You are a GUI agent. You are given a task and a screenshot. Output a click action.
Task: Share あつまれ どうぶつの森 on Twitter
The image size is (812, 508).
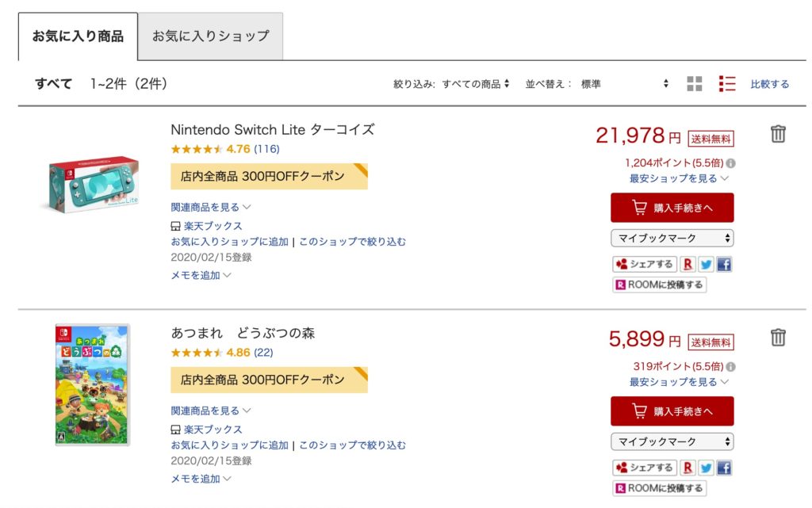706,468
